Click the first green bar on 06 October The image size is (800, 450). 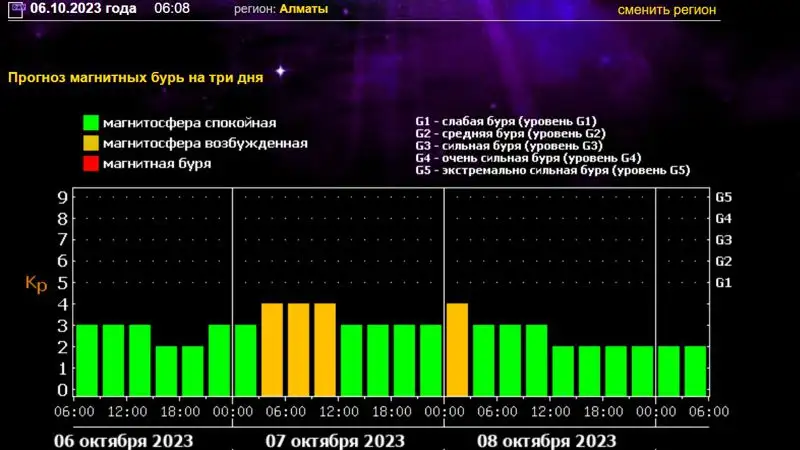[x=87, y=360]
